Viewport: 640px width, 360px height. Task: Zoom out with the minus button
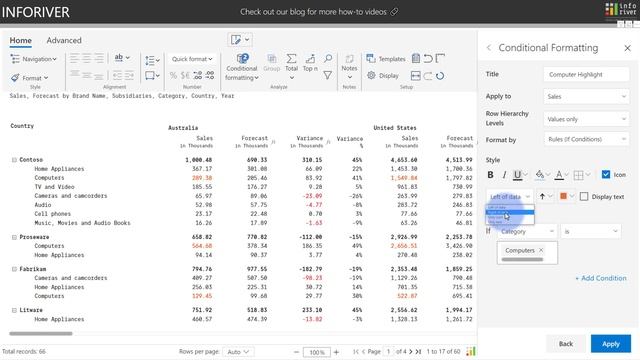[297, 352]
